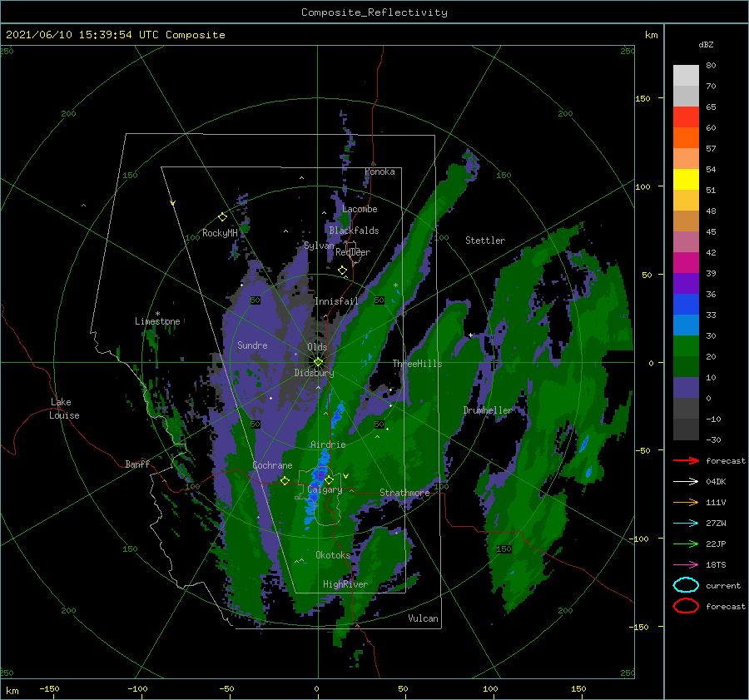Click the yellow diamond marker over Calgary
Image resolution: width=749 pixels, height=700 pixels.
point(329,479)
